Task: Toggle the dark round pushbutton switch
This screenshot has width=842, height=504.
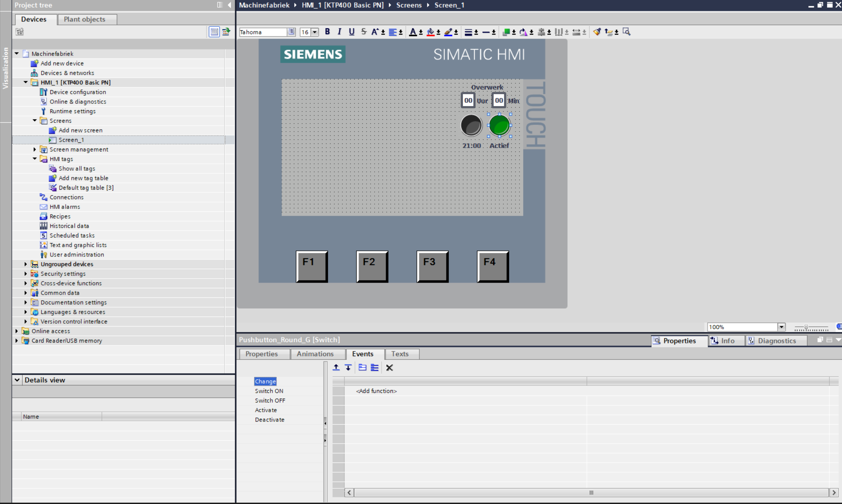Action: click(x=471, y=125)
